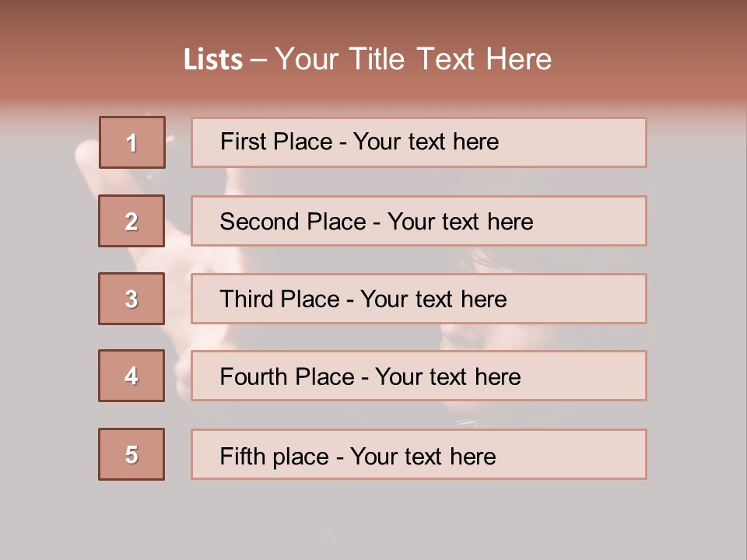Click the word "Here" ending the slide title
This screenshot has height=560, width=747.
tap(518, 60)
